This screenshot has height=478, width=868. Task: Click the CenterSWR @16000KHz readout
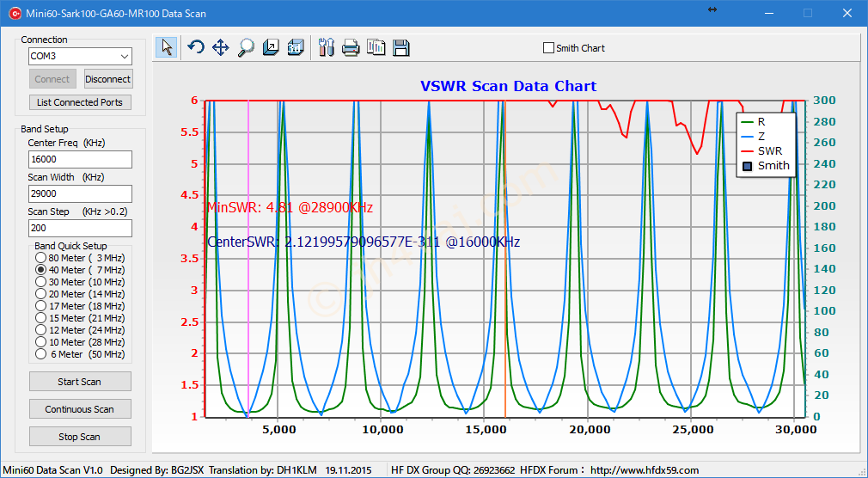click(x=364, y=242)
